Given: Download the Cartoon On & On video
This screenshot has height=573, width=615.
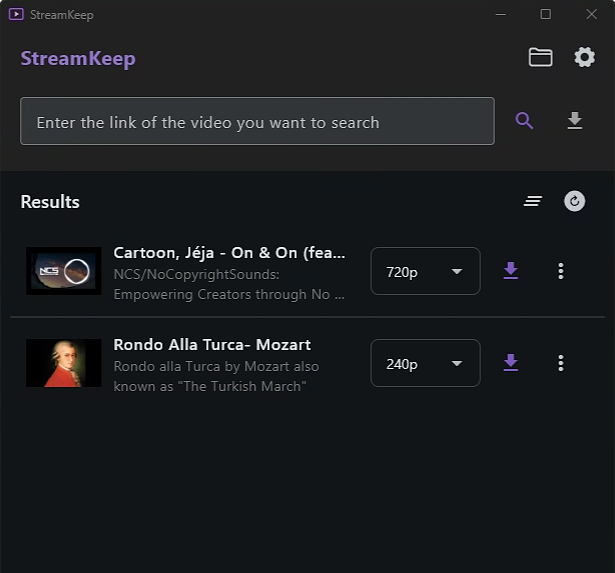Looking at the screenshot, I should pyautogui.click(x=511, y=271).
